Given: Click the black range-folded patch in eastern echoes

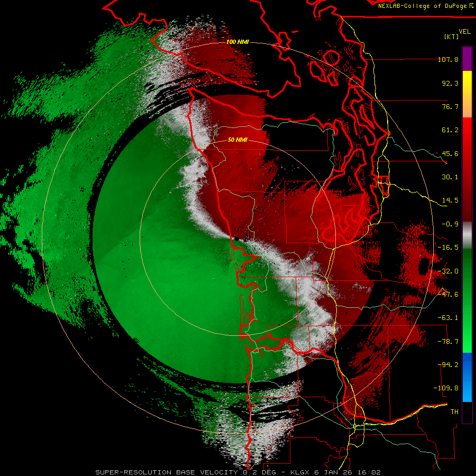Looking at the screenshot, I should point(424,266).
